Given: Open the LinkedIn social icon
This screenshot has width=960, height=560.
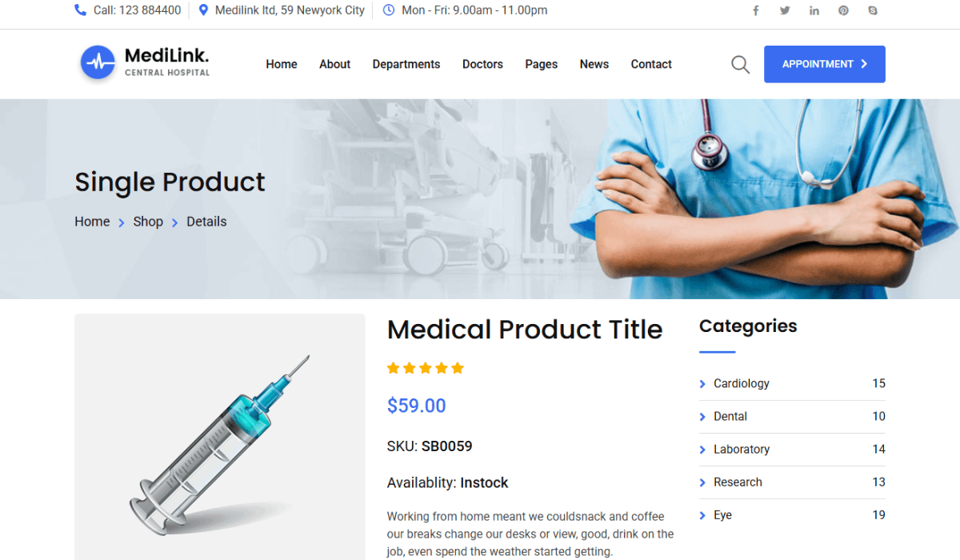Looking at the screenshot, I should pos(814,10).
